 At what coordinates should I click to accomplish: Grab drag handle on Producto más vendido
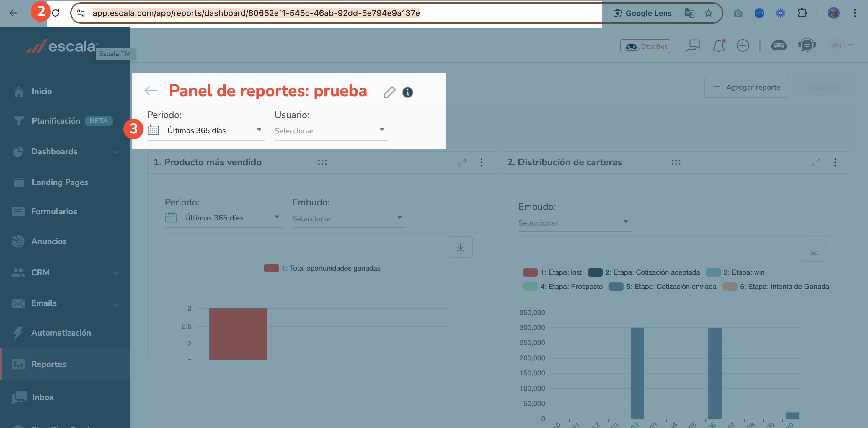(x=322, y=162)
